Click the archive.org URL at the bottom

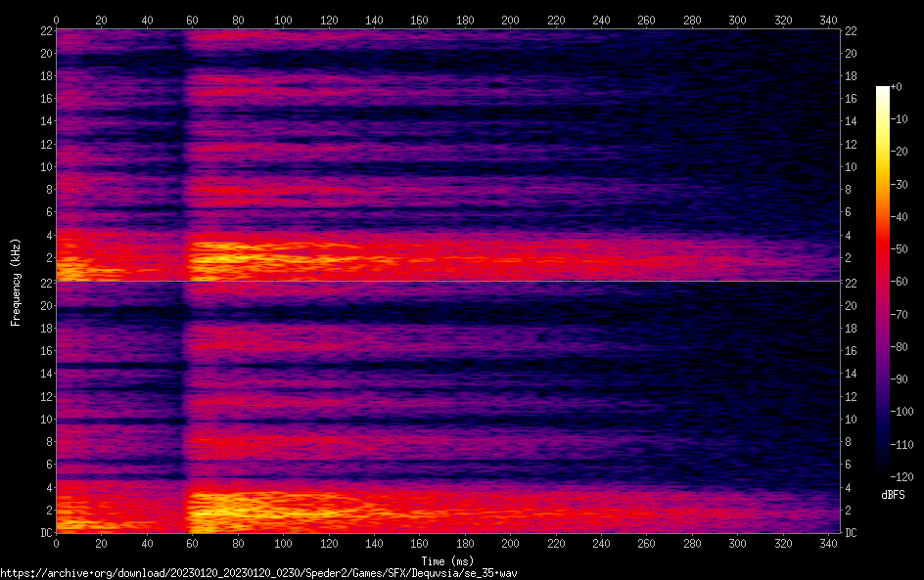coord(258,572)
